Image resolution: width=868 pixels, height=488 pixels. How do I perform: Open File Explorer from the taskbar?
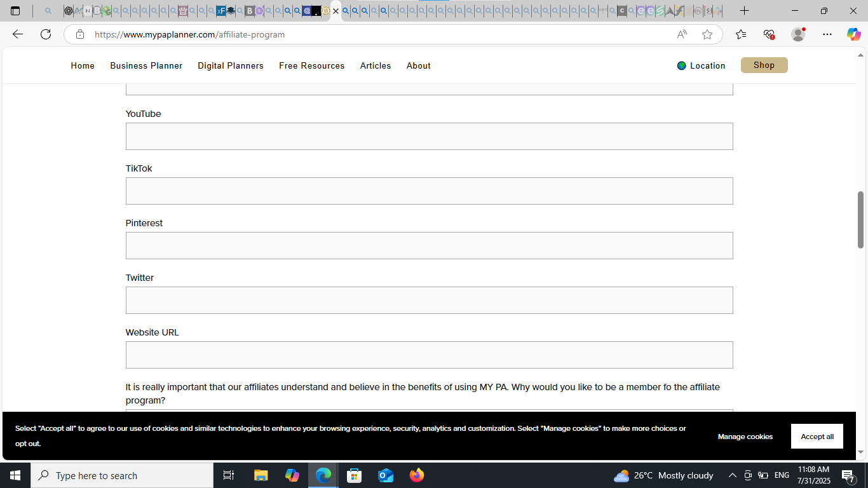click(x=261, y=475)
